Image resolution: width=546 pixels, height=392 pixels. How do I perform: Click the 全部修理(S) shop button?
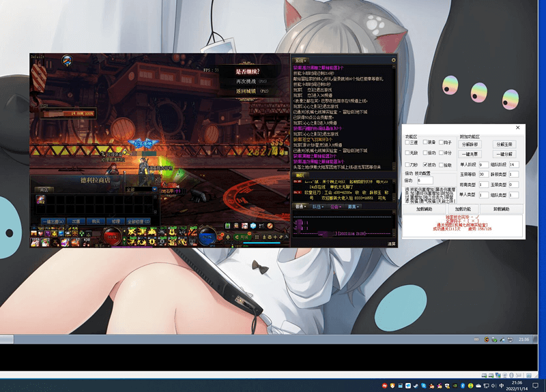click(139, 221)
